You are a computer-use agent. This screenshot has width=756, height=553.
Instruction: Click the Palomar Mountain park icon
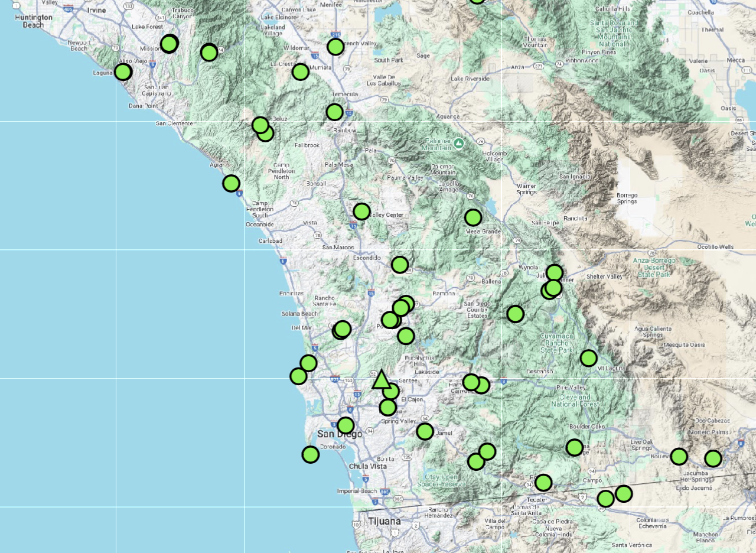click(x=459, y=143)
